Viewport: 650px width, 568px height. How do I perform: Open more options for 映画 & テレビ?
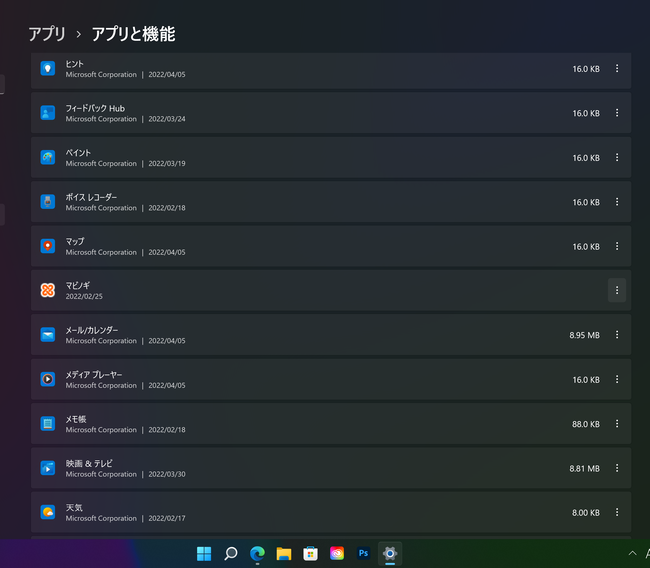(617, 468)
